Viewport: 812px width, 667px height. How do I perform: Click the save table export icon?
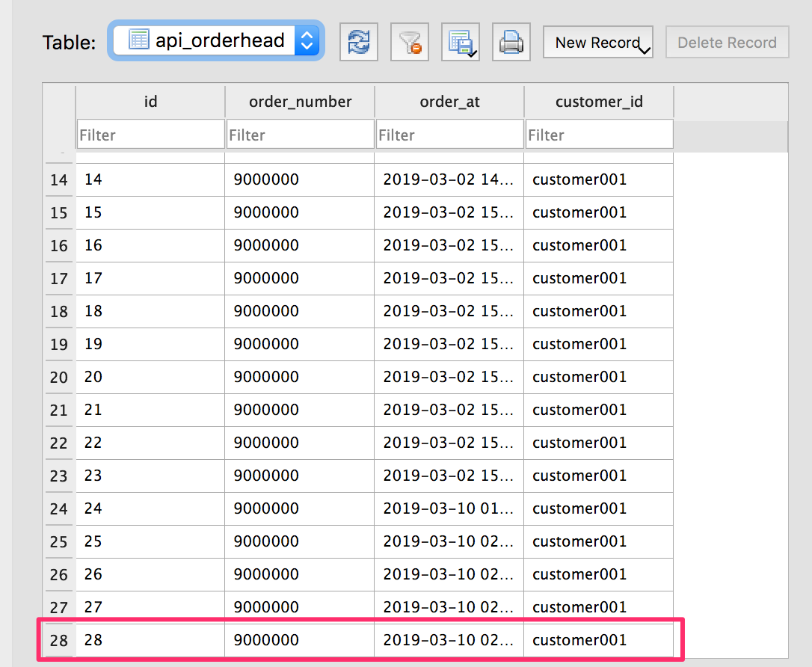pyautogui.click(x=461, y=42)
